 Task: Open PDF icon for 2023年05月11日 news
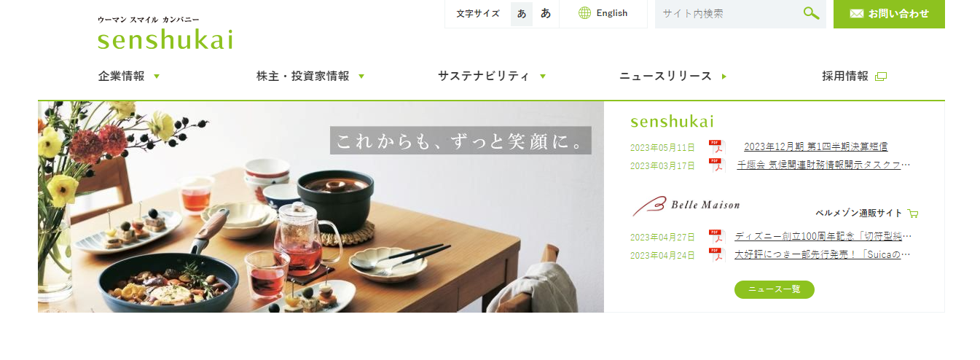tap(717, 147)
